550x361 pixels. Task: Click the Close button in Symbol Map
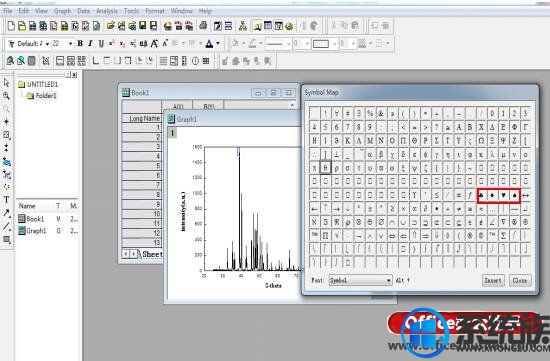point(520,280)
